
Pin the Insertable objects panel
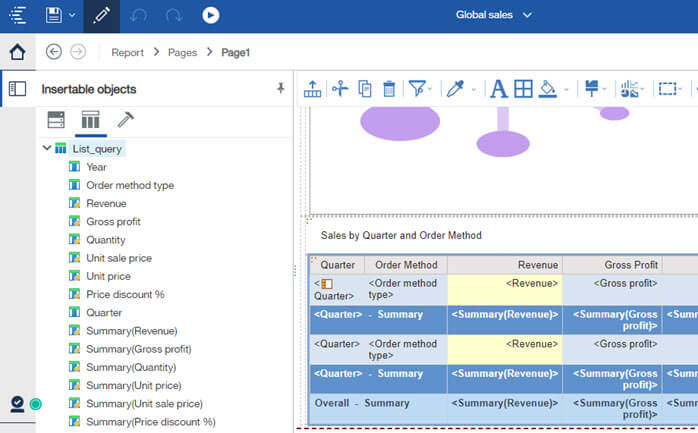pyautogui.click(x=280, y=88)
